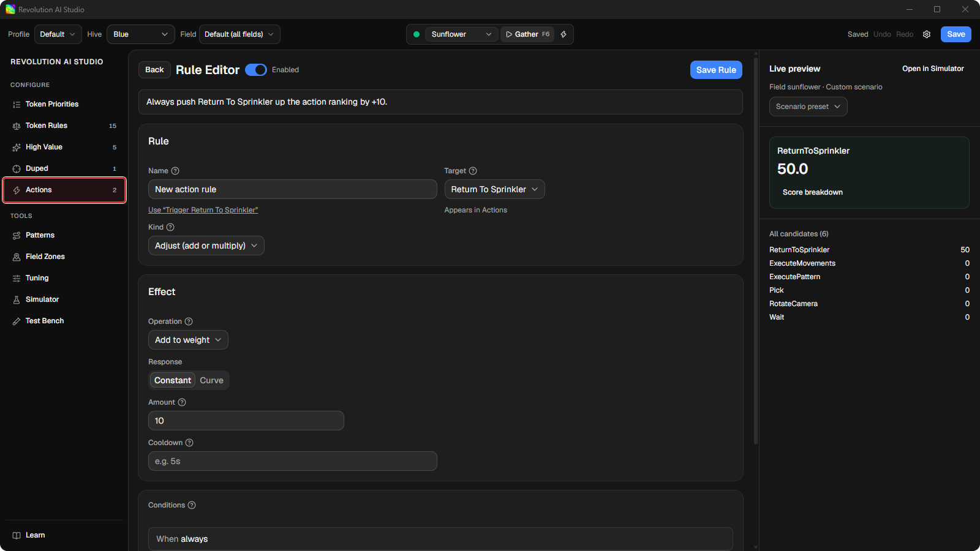Select the Constant response option
The image size is (980, 551).
(173, 380)
